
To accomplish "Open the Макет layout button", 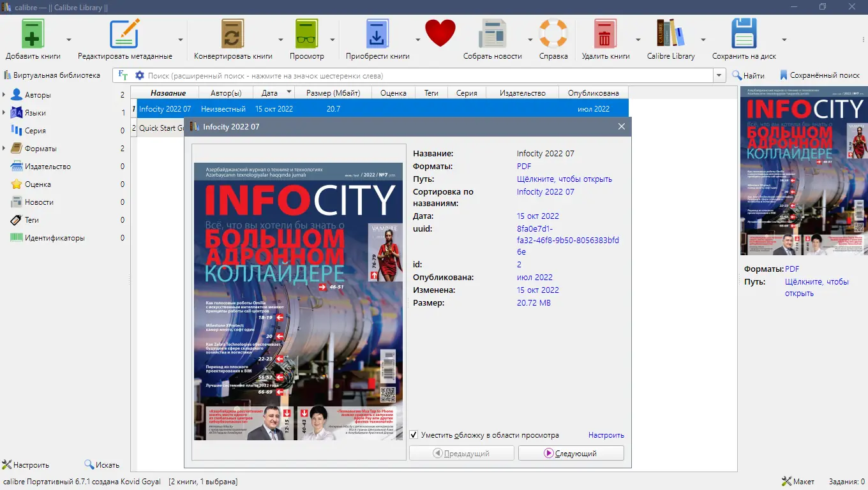I will [x=798, y=482].
